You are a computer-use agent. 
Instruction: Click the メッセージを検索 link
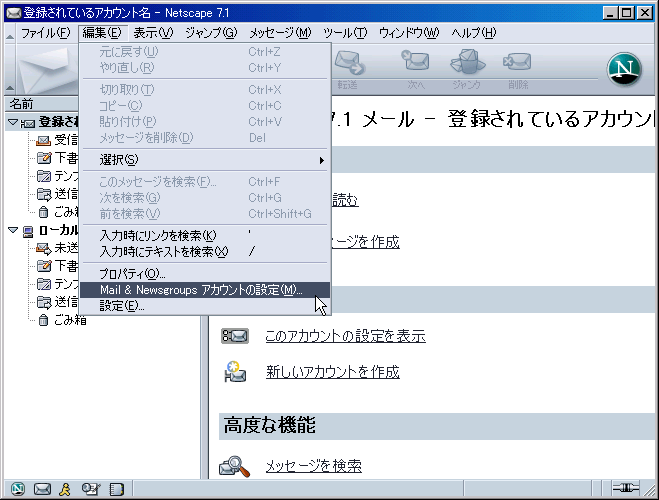pos(313,466)
